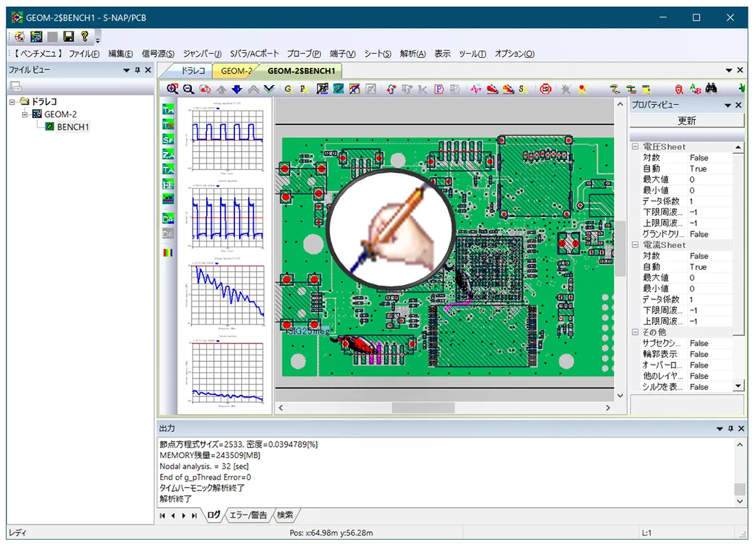
Task: Click the save floppy disk icon
Action: tap(68, 36)
